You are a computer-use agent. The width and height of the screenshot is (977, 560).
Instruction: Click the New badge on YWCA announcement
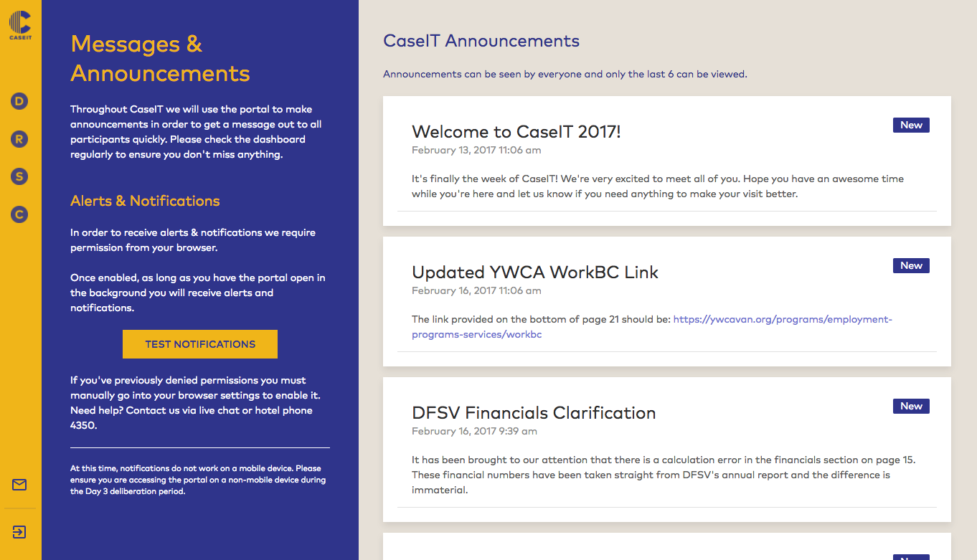pyautogui.click(x=910, y=265)
